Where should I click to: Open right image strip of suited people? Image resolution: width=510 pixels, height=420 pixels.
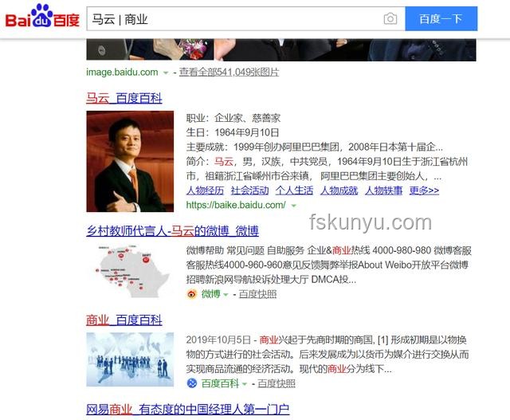tap(345, 49)
